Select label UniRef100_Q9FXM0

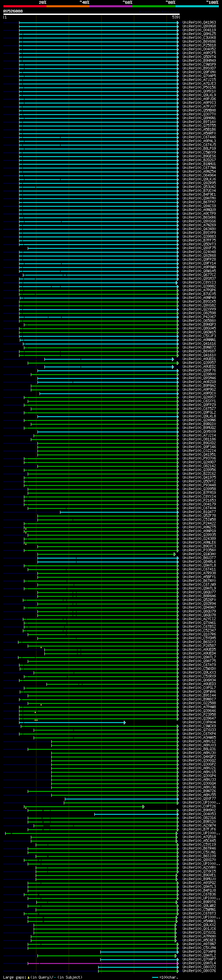pyautogui.click(x=199, y=72)
